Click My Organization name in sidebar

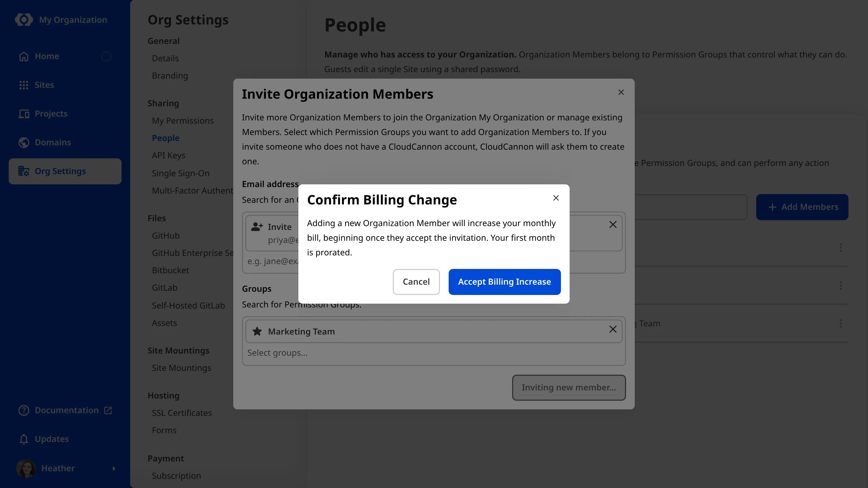pyautogui.click(x=73, y=20)
